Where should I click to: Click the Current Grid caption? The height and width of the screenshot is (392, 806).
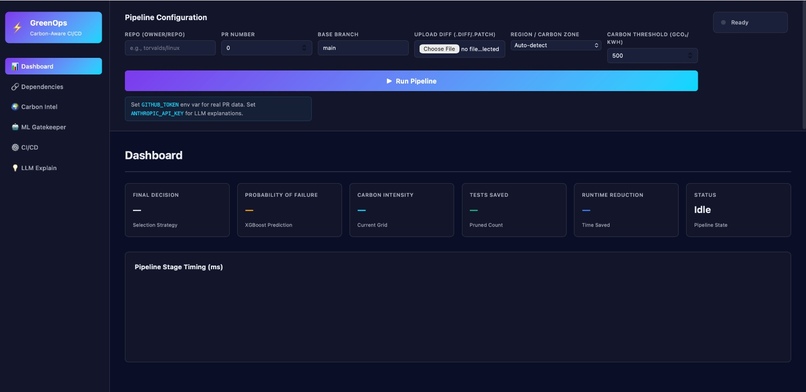click(x=372, y=225)
